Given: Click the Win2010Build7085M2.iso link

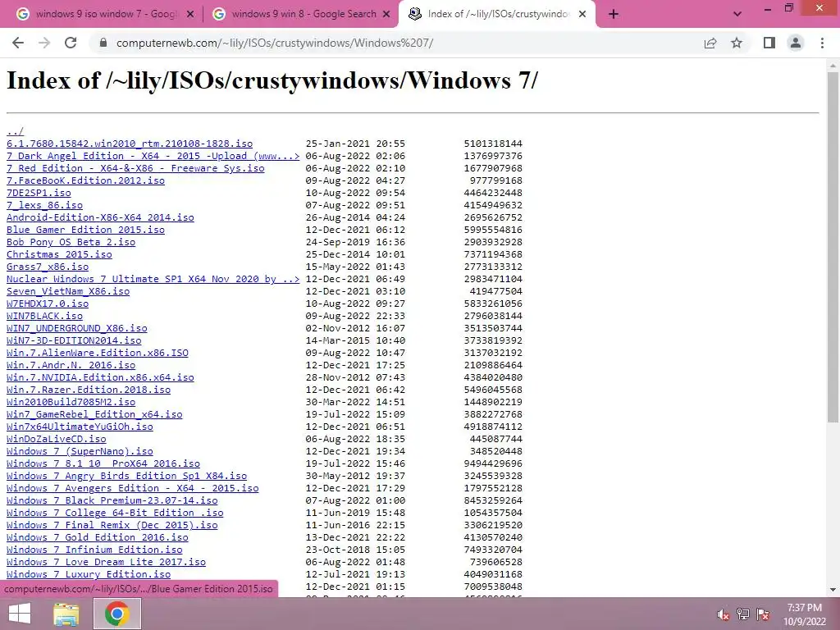Looking at the screenshot, I should click(x=71, y=402).
